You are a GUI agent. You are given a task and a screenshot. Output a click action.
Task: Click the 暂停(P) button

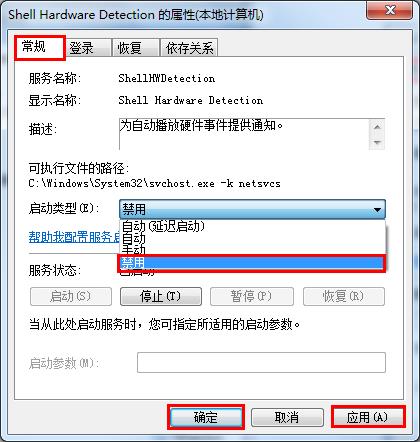[x=252, y=296]
